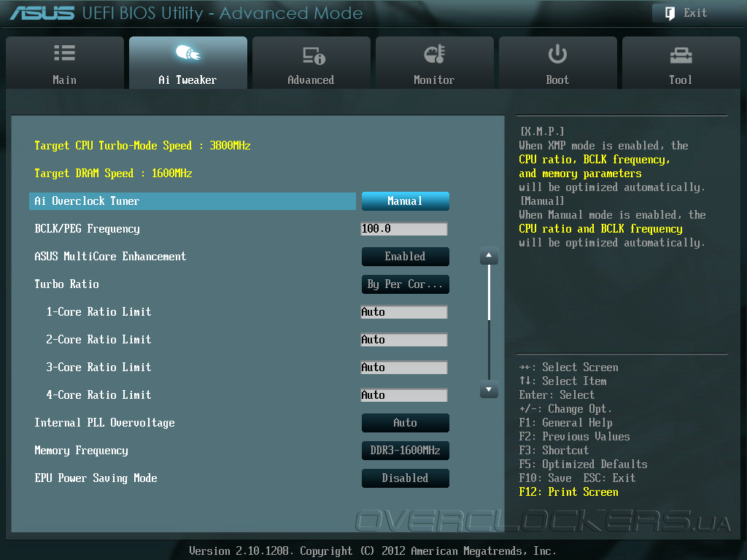
Task: Click the [Manual] help heading
Action: 543,201
